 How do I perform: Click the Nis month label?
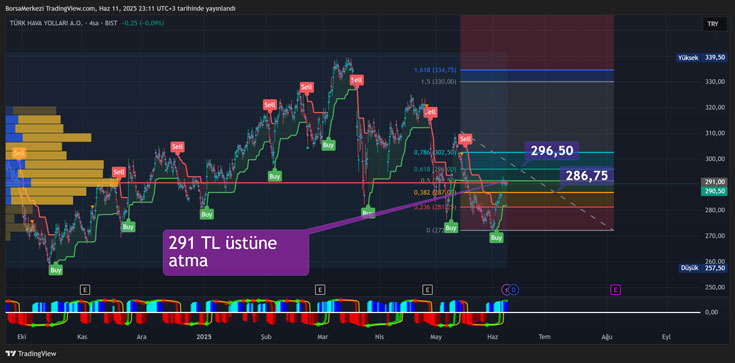(x=379, y=337)
